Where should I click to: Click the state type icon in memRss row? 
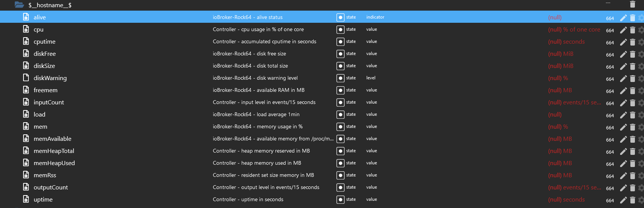340,175
